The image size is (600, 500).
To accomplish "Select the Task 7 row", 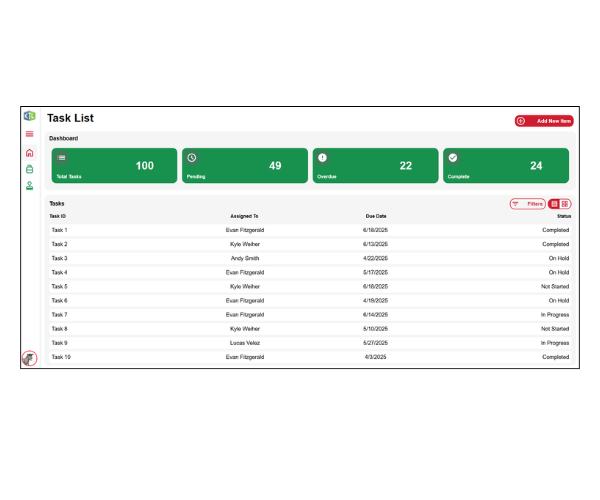I will tap(310, 315).
